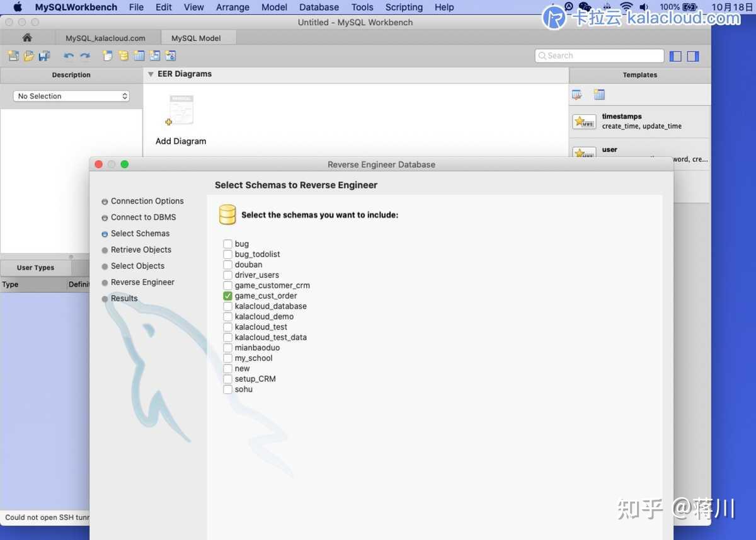
Task: Open the Tools menu
Action: tap(362, 7)
